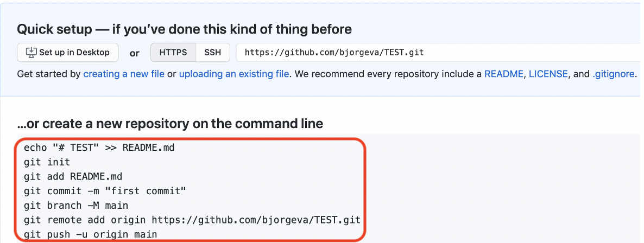Open the README link
The height and width of the screenshot is (243, 644).
504,74
